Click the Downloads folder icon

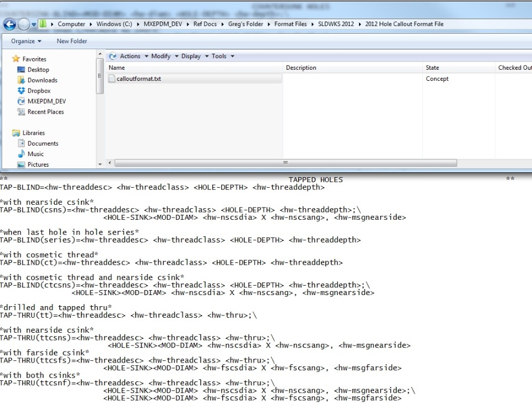click(21, 80)
